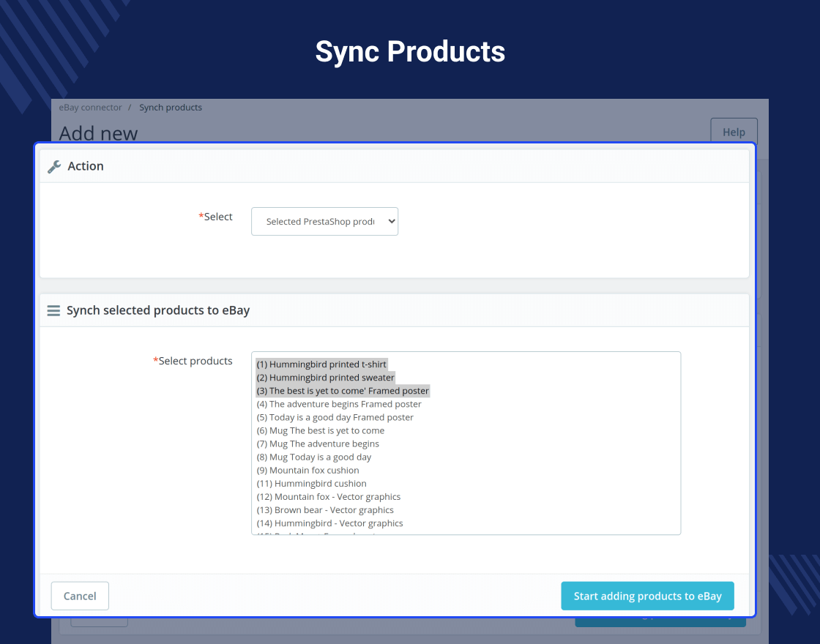Select (3) The best is yet to come' Framed poster
This screenshot has width=820, height=644.
[x=343, y=391]
